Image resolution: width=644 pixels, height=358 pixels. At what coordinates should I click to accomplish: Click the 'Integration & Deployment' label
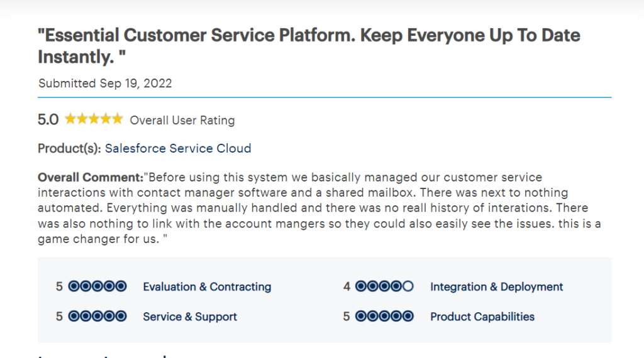point(496,287)
